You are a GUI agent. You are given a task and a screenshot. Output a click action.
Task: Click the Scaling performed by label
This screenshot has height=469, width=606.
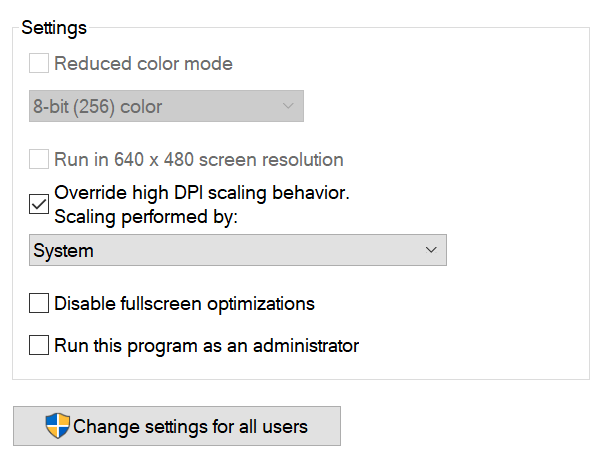coord(146,216)
